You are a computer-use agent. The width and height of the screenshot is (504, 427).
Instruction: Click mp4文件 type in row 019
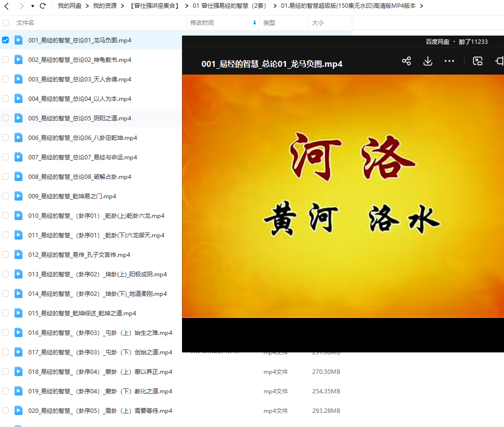276,391
